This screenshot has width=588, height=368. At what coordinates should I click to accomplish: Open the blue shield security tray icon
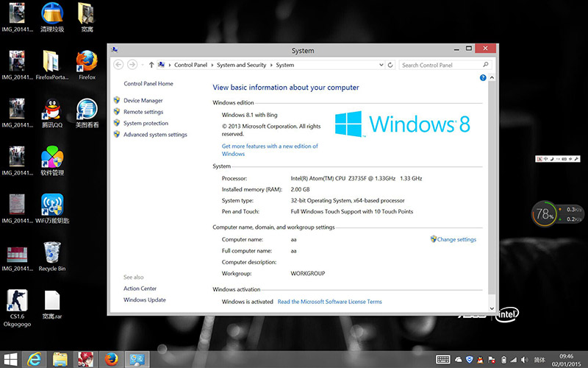tap(469, 360)
